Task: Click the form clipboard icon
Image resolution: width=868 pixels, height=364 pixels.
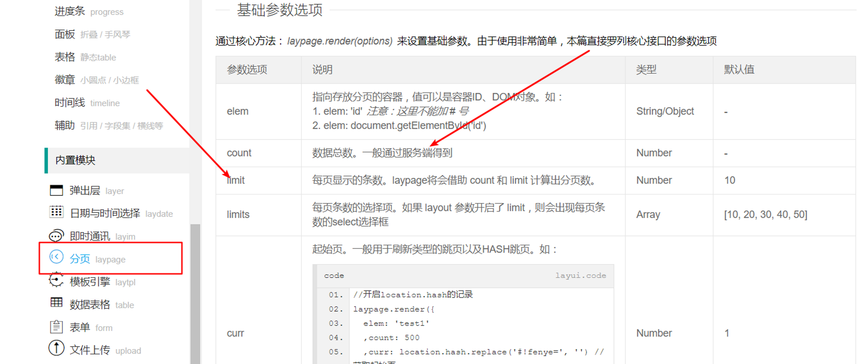Action: (56, 326)
